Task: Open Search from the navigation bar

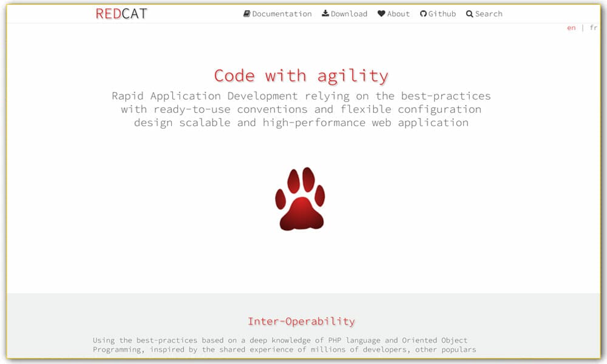Action: [488, 13]
